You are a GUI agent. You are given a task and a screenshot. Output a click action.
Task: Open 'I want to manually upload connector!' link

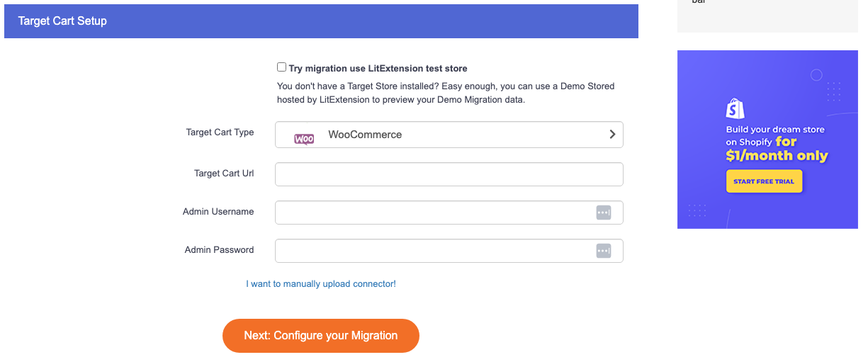(321, 284)
